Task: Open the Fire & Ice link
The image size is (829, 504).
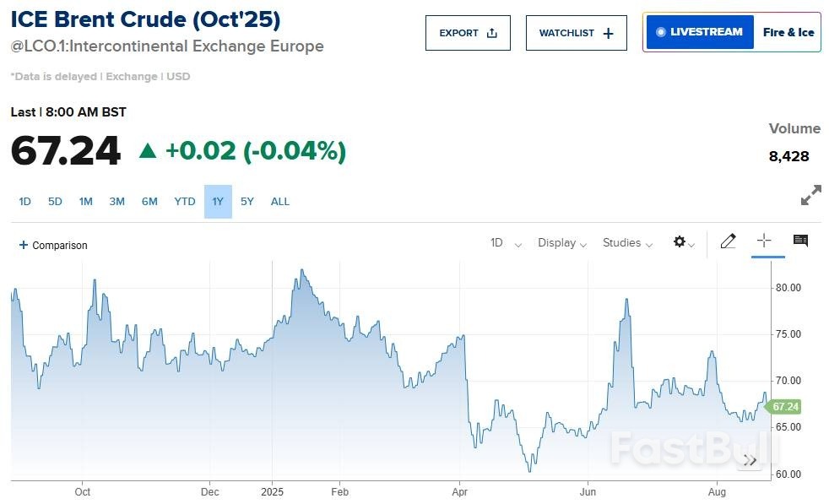Action: coord(788,32)
